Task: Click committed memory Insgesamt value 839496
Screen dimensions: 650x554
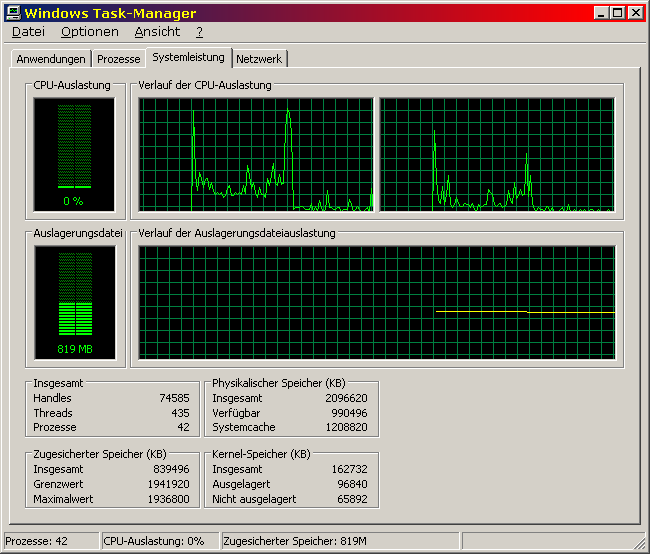Action: [x=171, y=469]
